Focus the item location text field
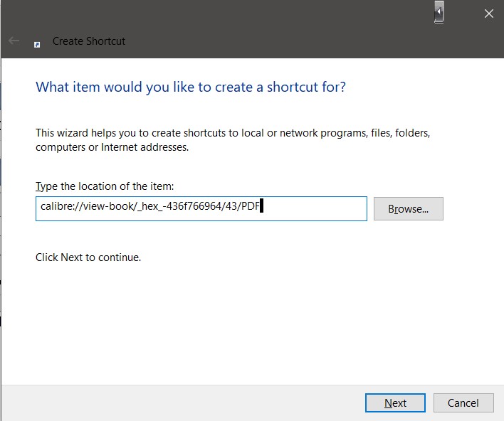This screenshot has height=421, width=504. tap(201, 209)
